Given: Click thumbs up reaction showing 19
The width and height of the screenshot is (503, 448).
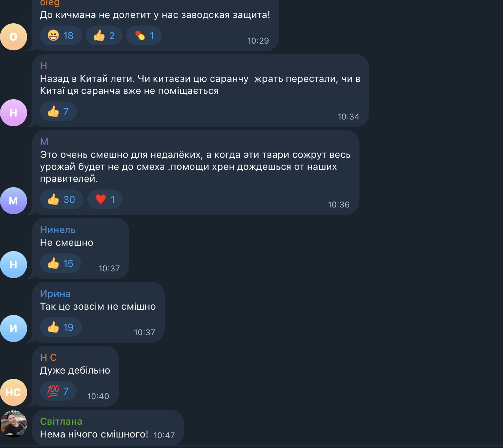Looking at the screenshot, I should pyautogui.click(x=61, y=327).
